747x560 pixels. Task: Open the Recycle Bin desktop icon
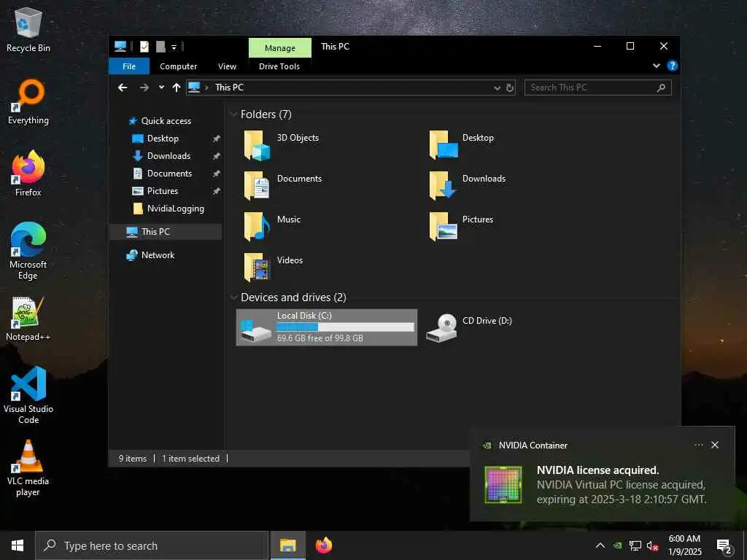tap(28, 31)
